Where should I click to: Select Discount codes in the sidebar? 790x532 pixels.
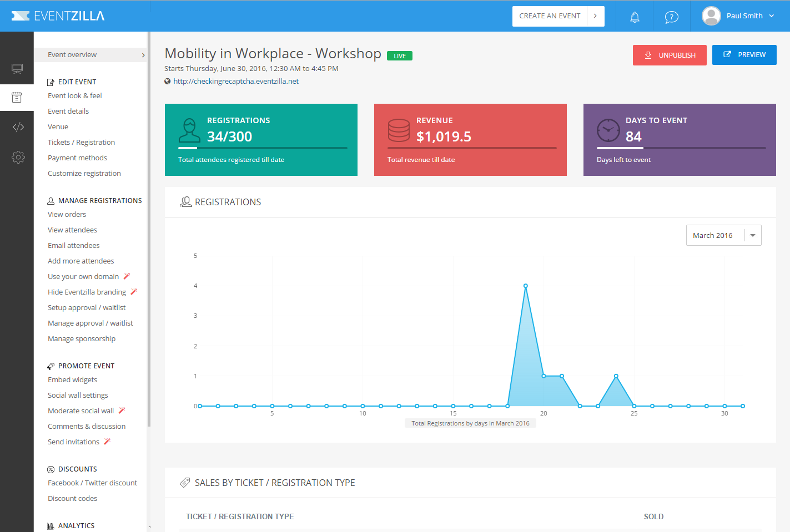point(72,499)
